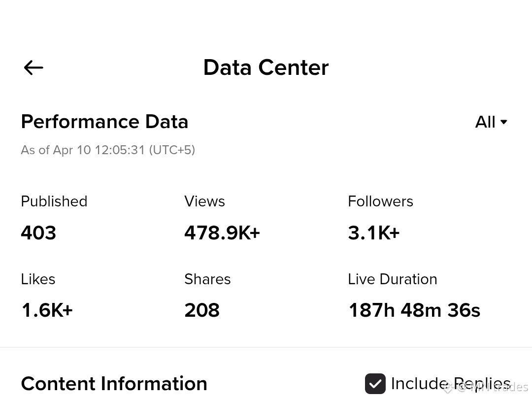
Task: Tap the Data Center title
Action: (266, 67)
